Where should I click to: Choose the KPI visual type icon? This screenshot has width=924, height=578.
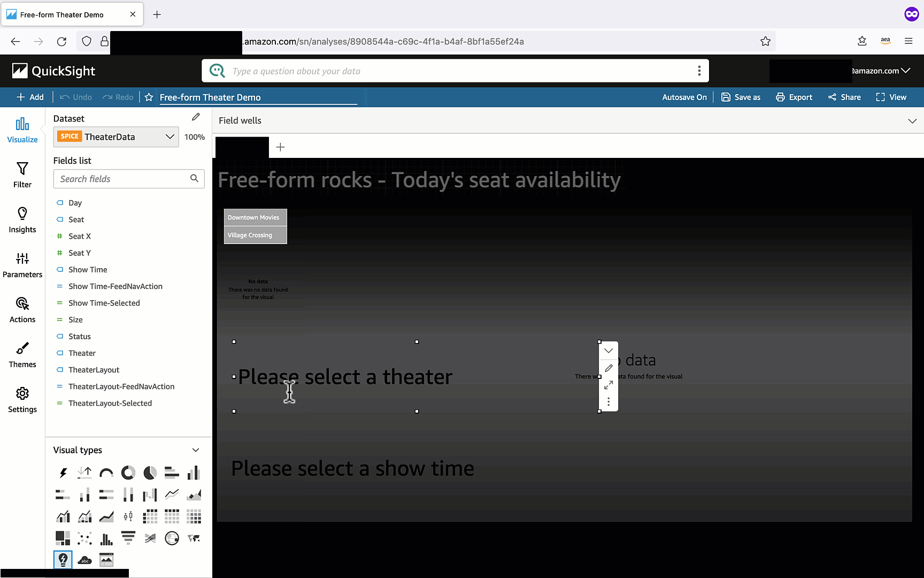tap(84, 473)
